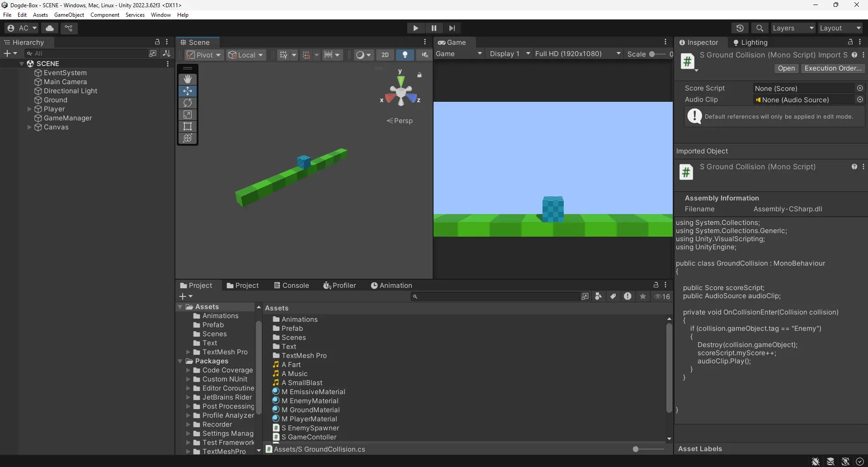The height and width of the screenshot is (467, 868).
Task: Toggle the Project panel lock
Action: point(656,285)
